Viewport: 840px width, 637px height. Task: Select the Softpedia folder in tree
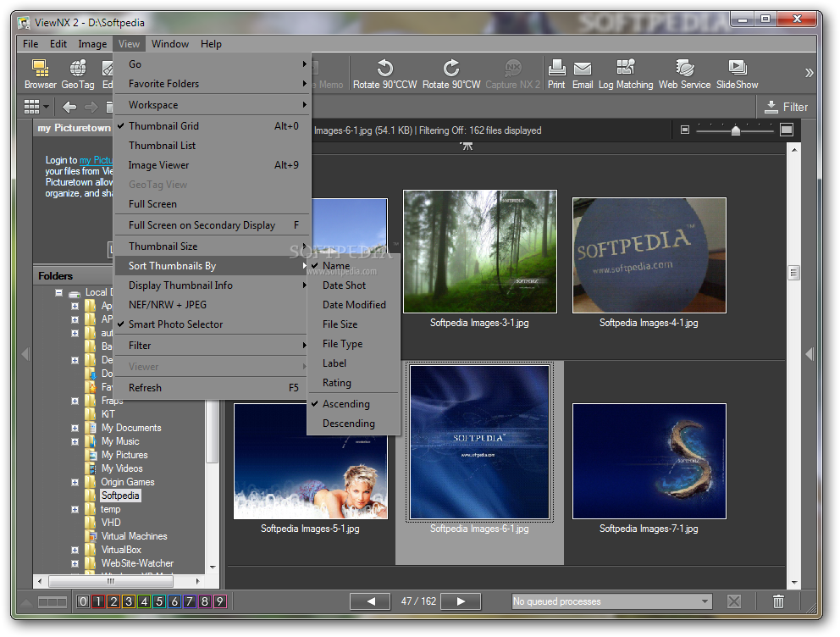pyautogui.click(x=120, y=496)
